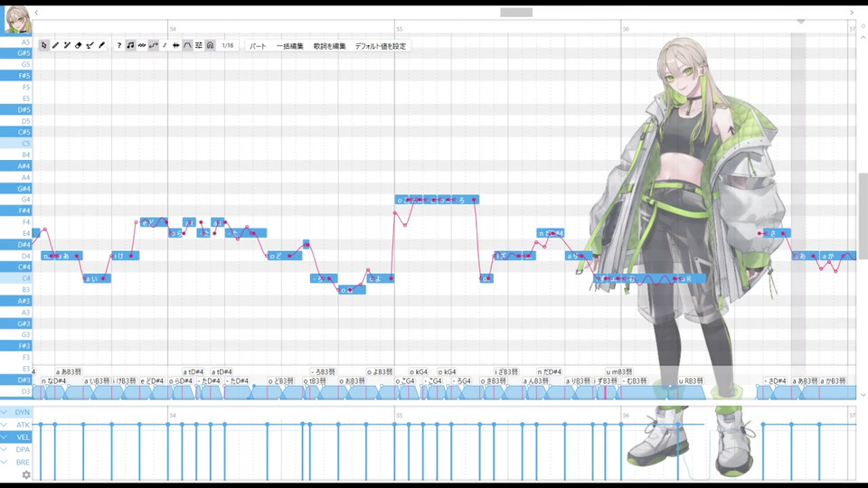Screen dimensions: 868x488
Task: Click bar 56 marker on timeline ruler
Action: tap(626, 29)
